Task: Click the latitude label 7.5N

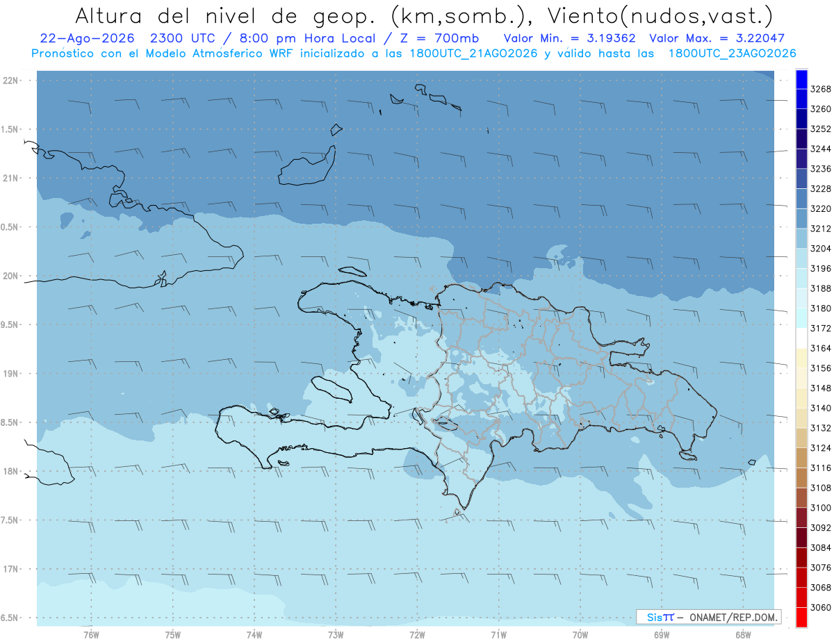Action: (10, 520)
